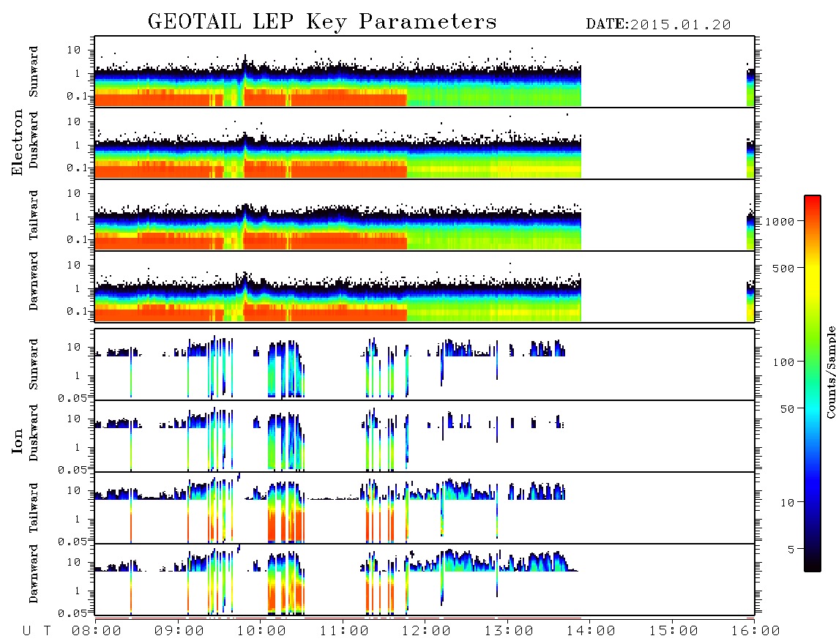Click the 'Ion' group axis label
Viewport: 836px width, 644px height.
coord(18,441)
